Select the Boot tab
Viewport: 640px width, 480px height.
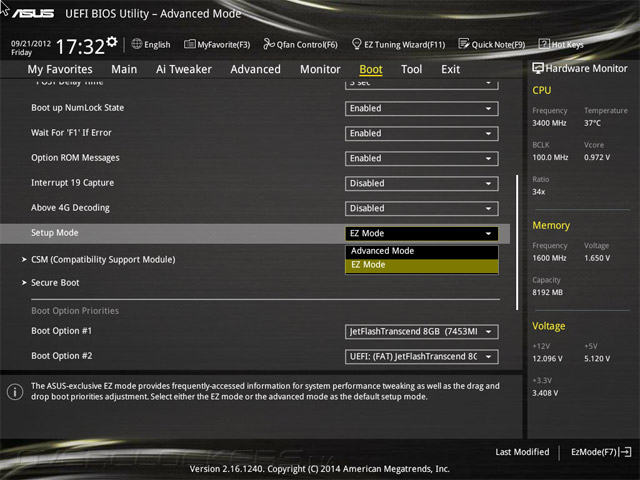(371, 69)
